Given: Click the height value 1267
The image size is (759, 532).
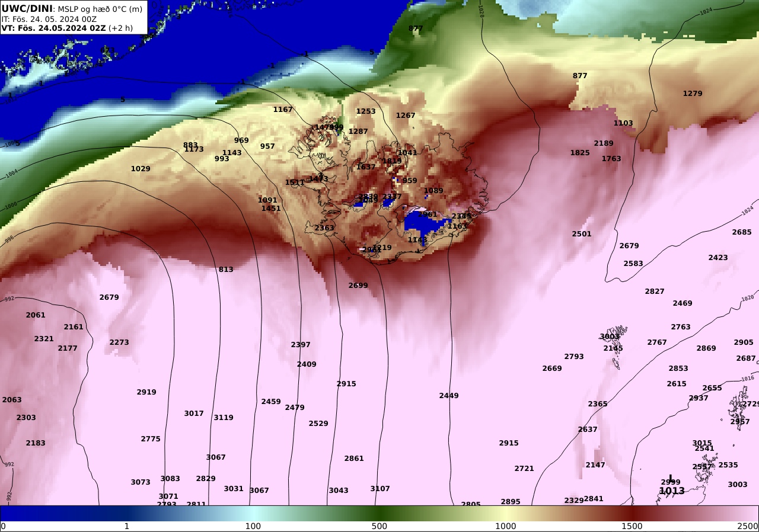Looking at the screenshot, I should pyautogui.click(x=406, y=116).
